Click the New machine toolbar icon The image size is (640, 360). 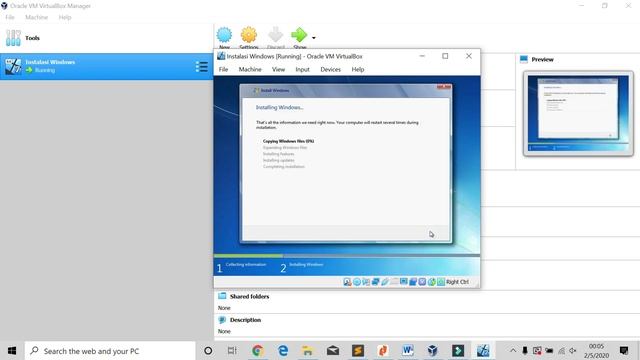(x=224, y=35)
